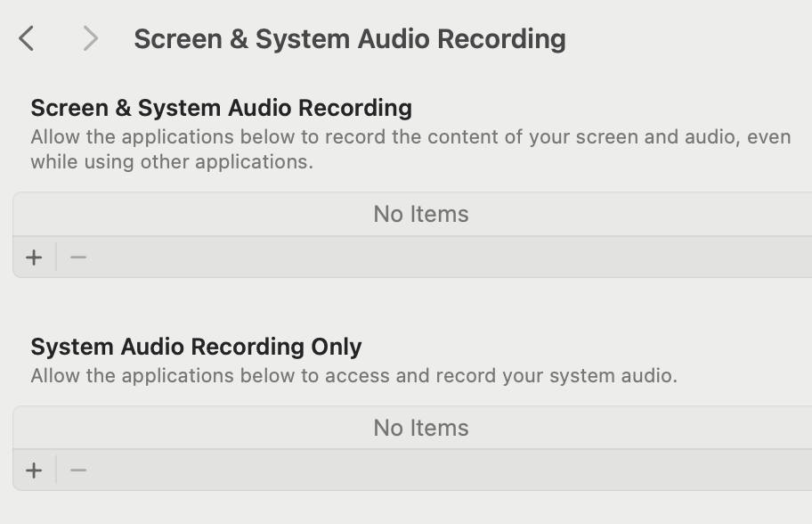
Task: Click divider between plus and minus in first list
Action: point(56,258)
